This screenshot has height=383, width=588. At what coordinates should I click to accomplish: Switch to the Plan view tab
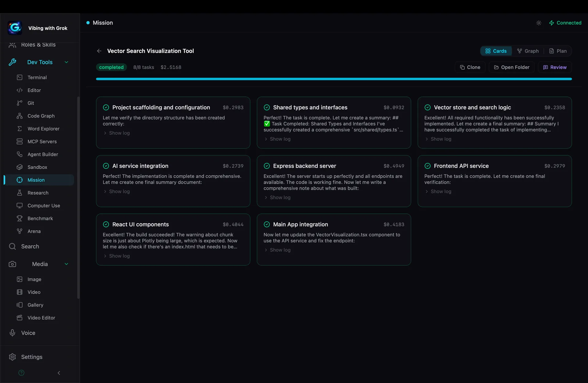pos(558,51)
